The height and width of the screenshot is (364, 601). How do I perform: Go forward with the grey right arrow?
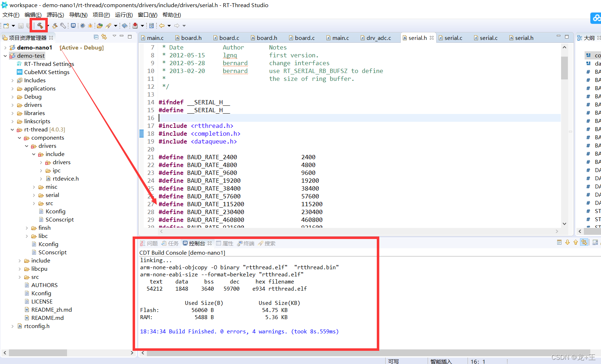(x=177, y=26)
